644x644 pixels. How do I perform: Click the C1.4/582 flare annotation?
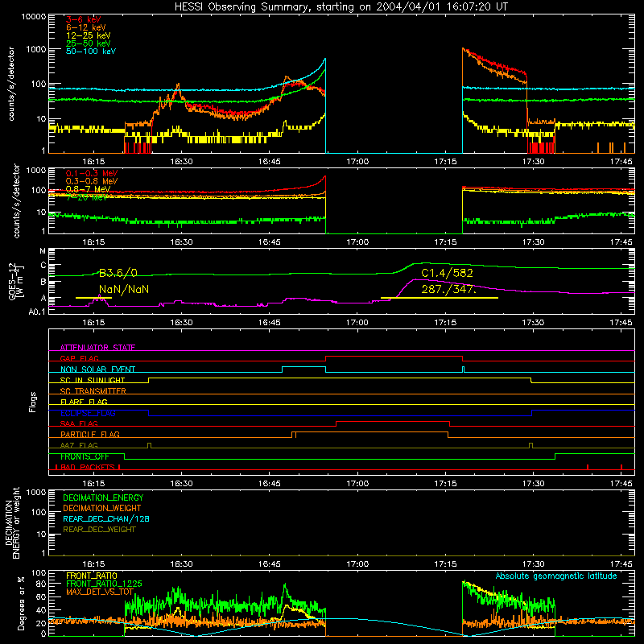click(447, 273)
